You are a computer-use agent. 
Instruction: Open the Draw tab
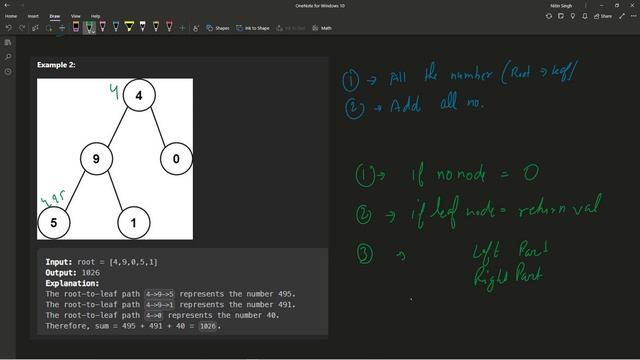point(55,16)
